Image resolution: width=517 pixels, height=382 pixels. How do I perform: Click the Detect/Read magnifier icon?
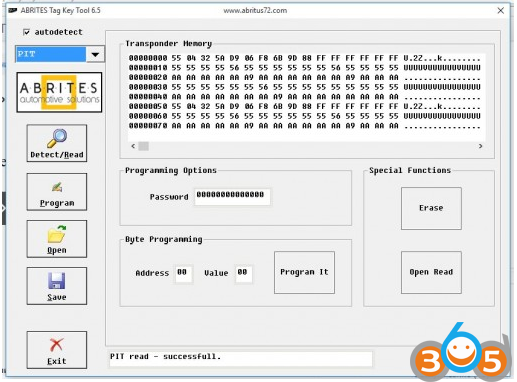[57, 138]
